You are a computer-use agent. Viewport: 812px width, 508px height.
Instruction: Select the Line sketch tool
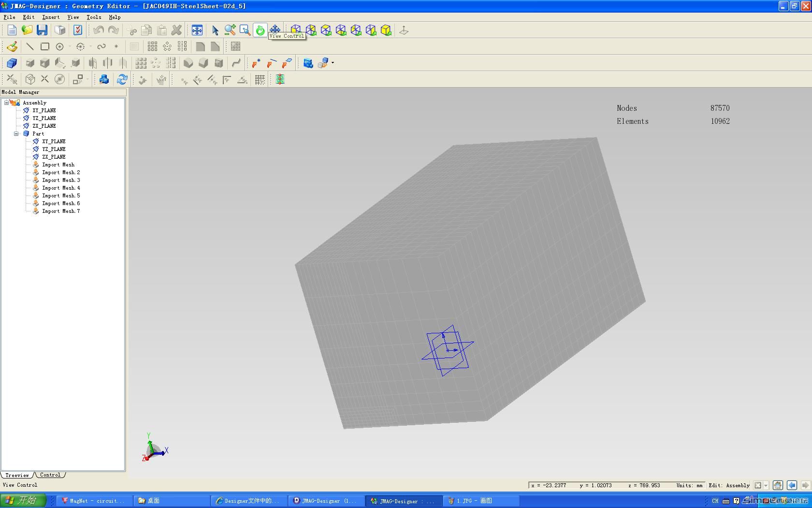tap(30, 46)
